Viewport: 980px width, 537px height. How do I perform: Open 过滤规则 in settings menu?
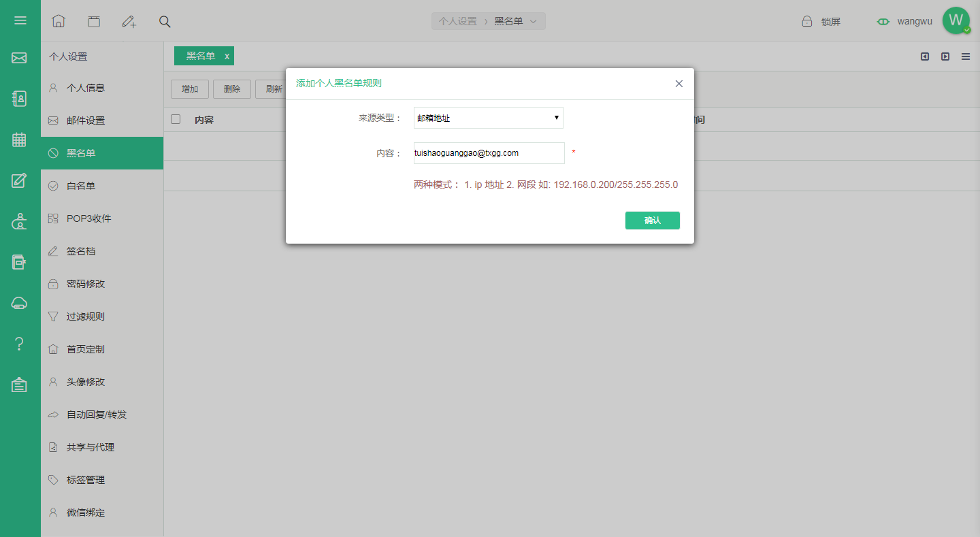102,316
